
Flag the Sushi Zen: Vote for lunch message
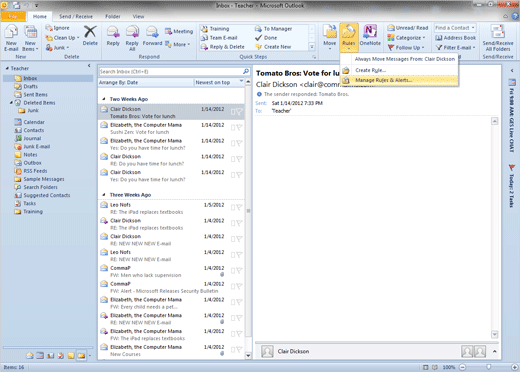[x=239, y=128]
